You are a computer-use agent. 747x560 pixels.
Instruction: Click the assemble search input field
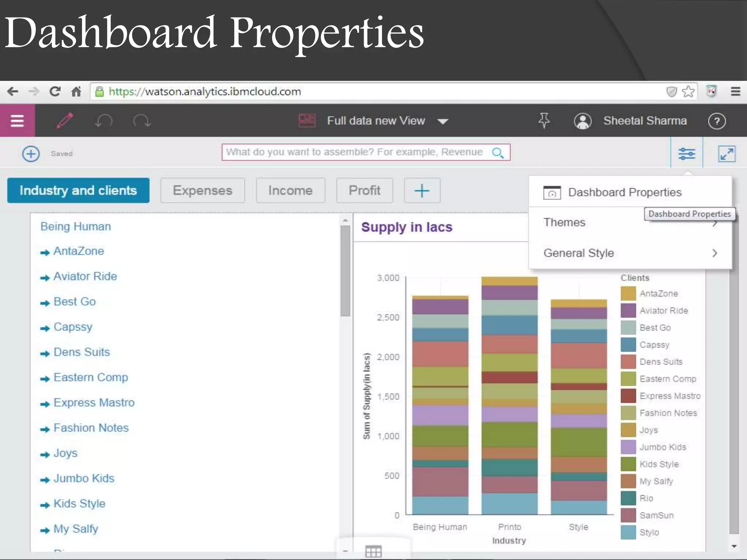pyautogui.click(x=366, y=152)
